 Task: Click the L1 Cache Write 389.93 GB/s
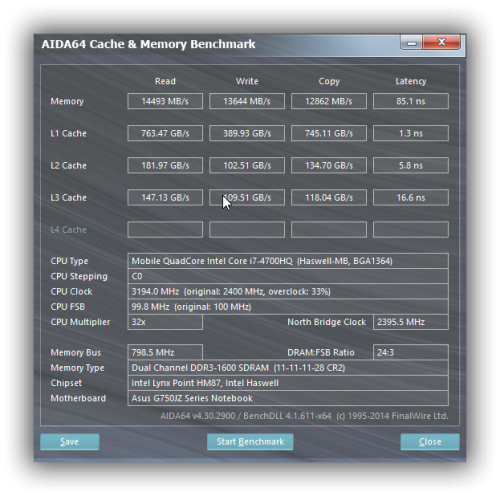pyautogui.click(x=247, y=133)
